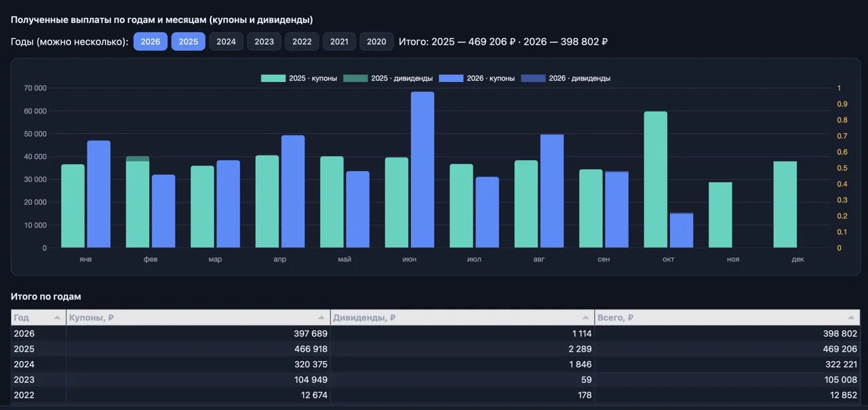Click sort arrow in Купоны, ₽ header
This screenshot has height=410, width=868.
tap(321, 318)
